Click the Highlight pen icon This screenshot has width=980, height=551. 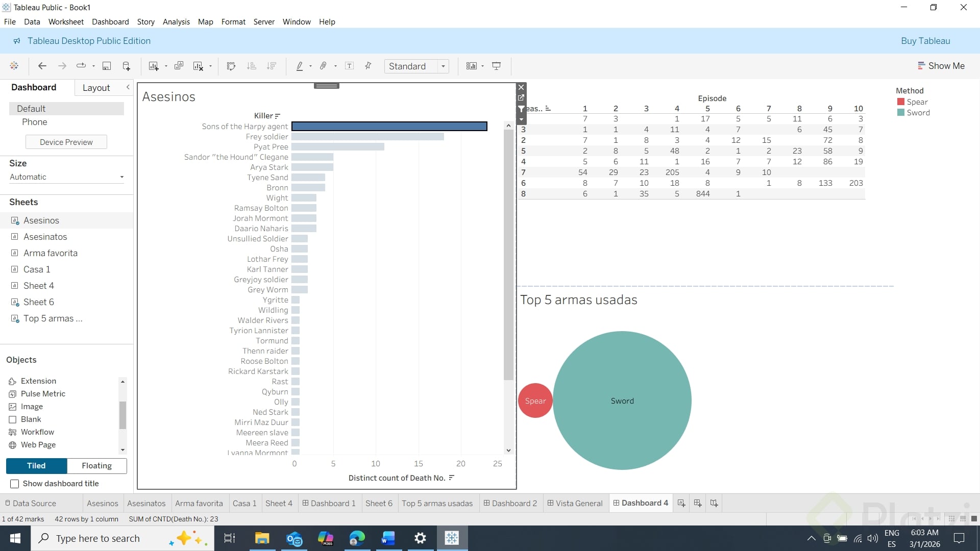pos(300,66)
